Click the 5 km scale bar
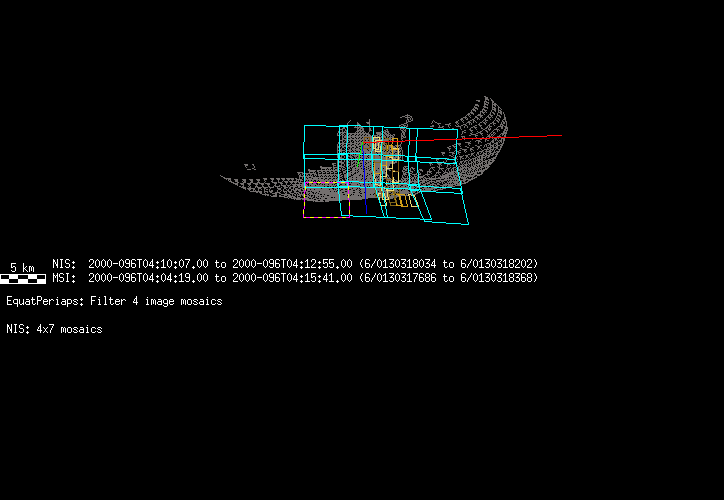The width and height of the screenshot is (724, 500). tap(23, 278)
